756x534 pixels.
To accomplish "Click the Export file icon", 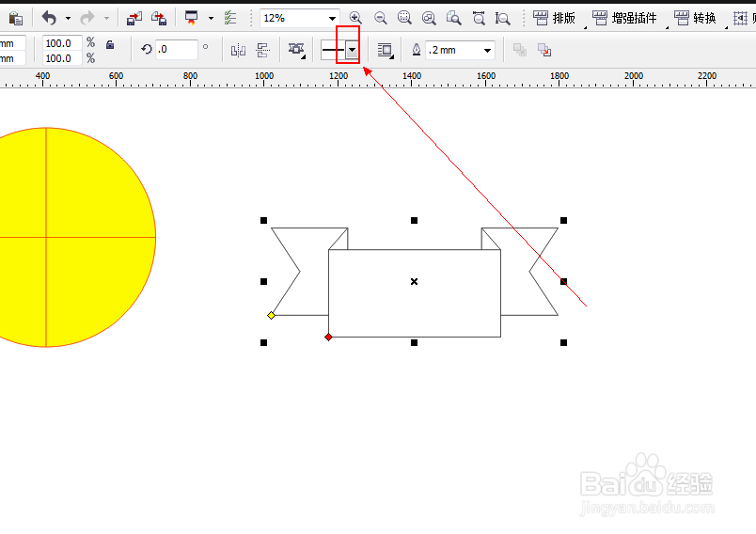I will pyautogui.click(x=159, y=19).
